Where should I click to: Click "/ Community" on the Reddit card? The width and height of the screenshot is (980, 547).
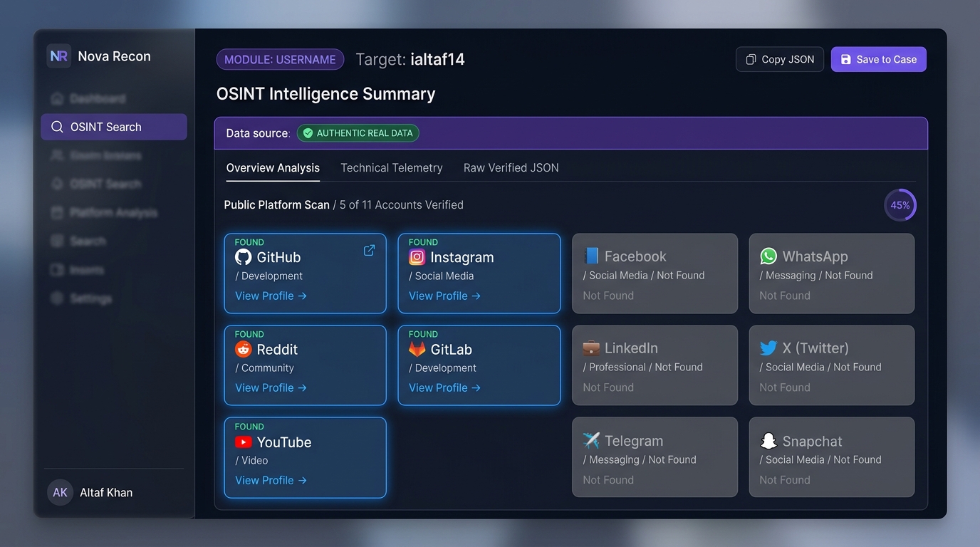pos(264,368)
